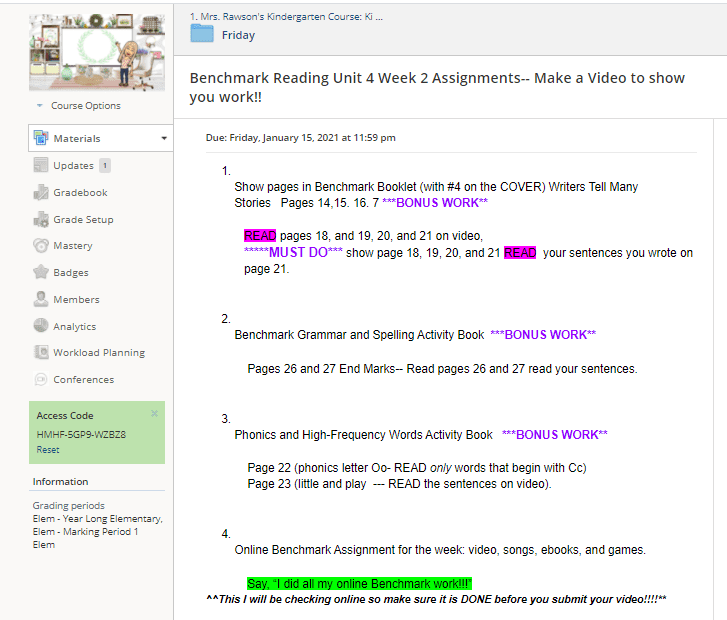Click Page 22 phonics letter Oo line

tap(417, 467)
